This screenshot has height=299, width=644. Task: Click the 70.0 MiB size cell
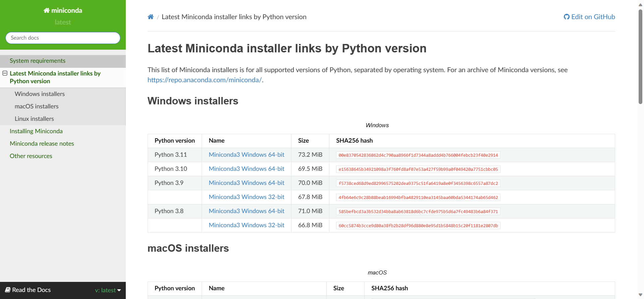(x=310, y=183)
